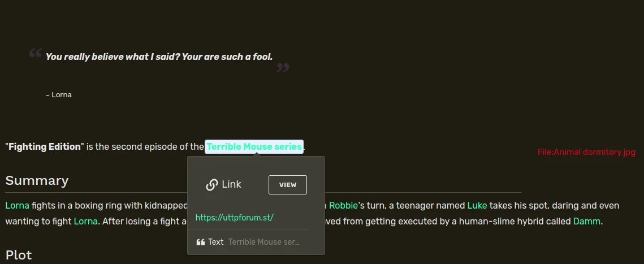Click the large opening quotation mark decoration
The height and width of the screenshot is (264, 644).
[x=35, y=54]
